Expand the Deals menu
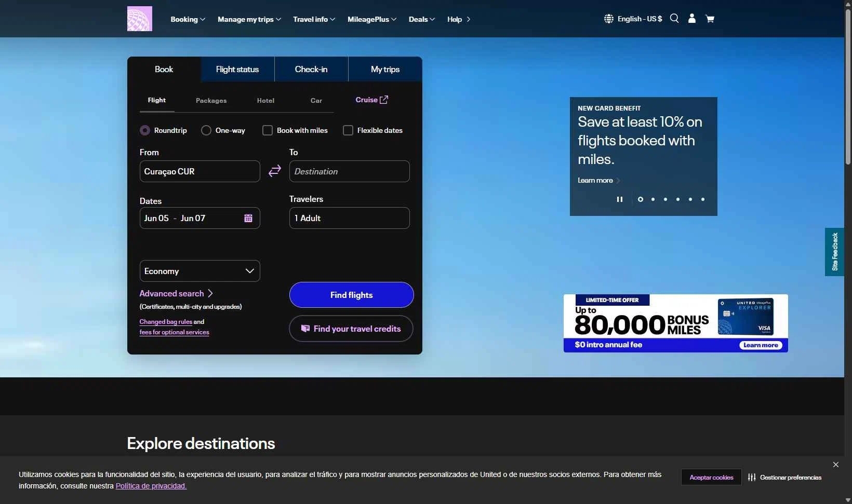Screen dimensions: 852x504 pyautogui.click(x=422, y=19)
